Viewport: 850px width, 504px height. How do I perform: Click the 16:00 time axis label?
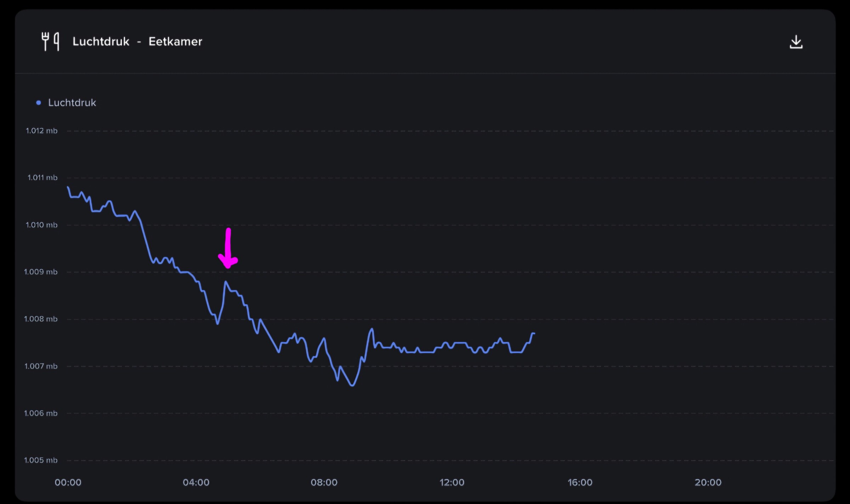[580, 482]
